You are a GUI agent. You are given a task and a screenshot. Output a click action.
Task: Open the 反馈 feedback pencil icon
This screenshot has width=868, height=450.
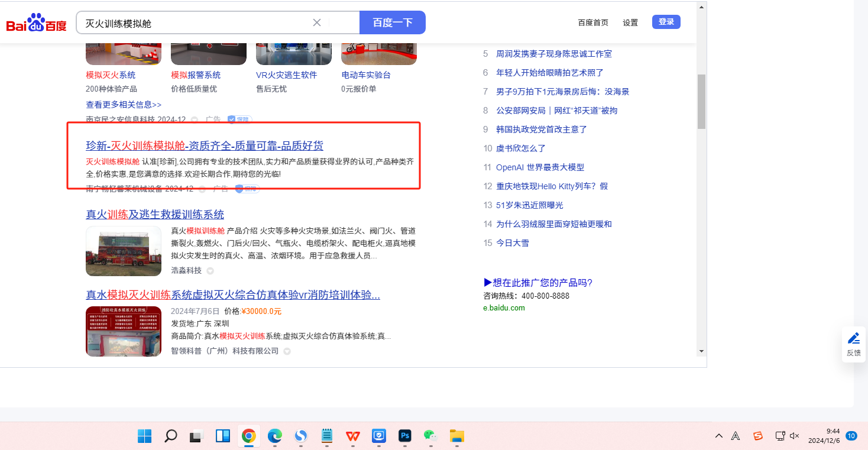point(853,338)
